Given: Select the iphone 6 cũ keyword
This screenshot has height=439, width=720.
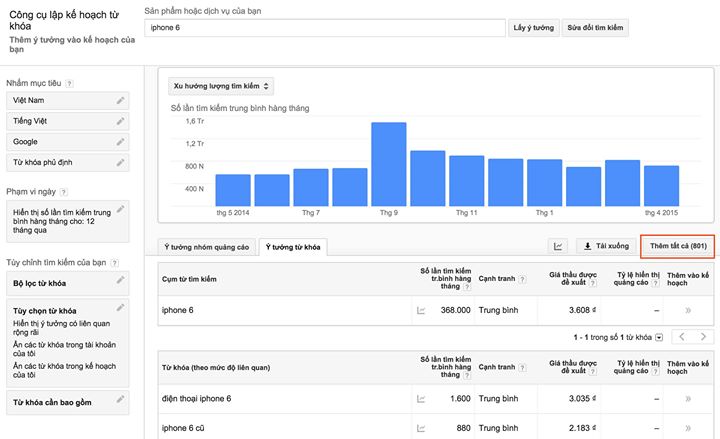Looking at the screenshot, I should click(x=183, y=428).
